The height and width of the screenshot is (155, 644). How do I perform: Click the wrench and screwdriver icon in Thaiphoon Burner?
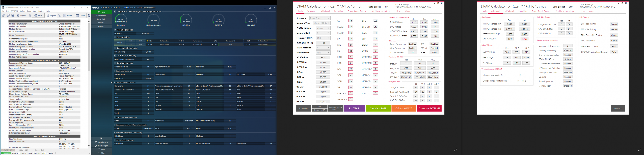59,15
